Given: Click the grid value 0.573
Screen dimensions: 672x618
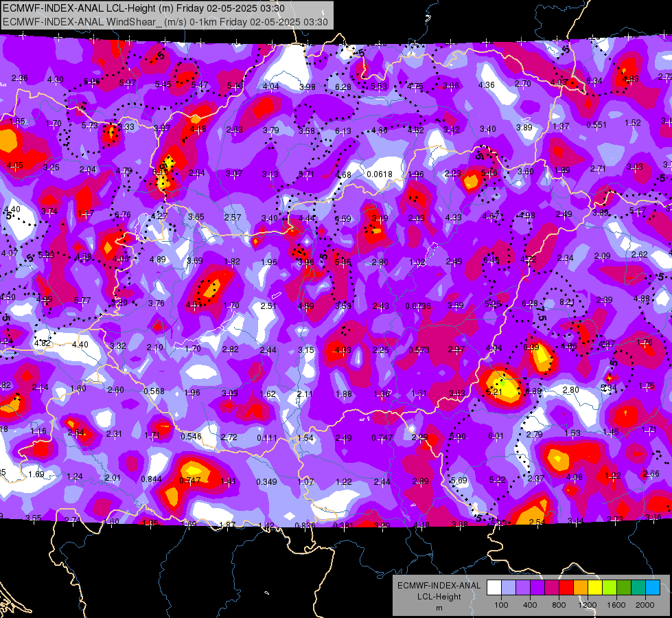Looking at the screenshot, I should coord(419,350).
